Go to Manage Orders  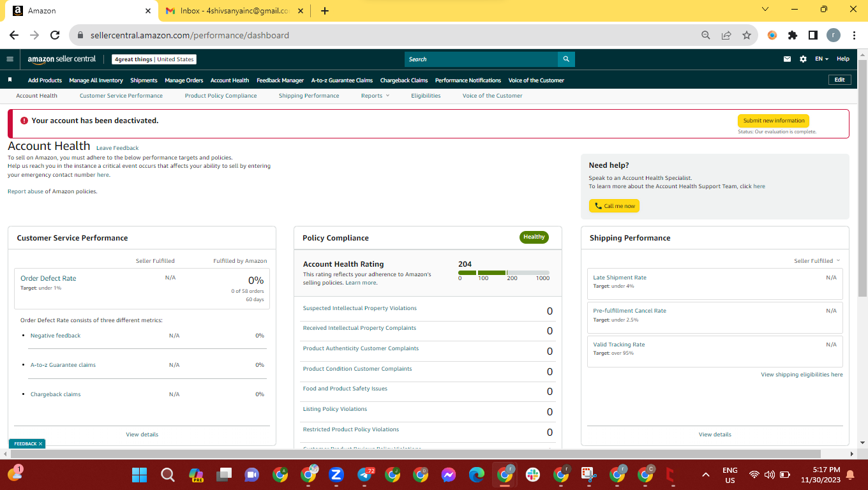(184, 80)
